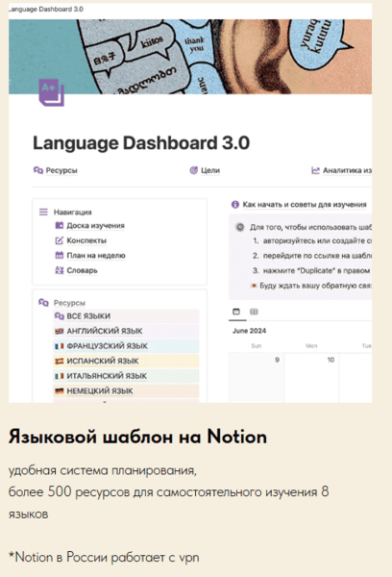Click the Словарь translate icon
Screen dimensions: 392x577
click(60, 270)
